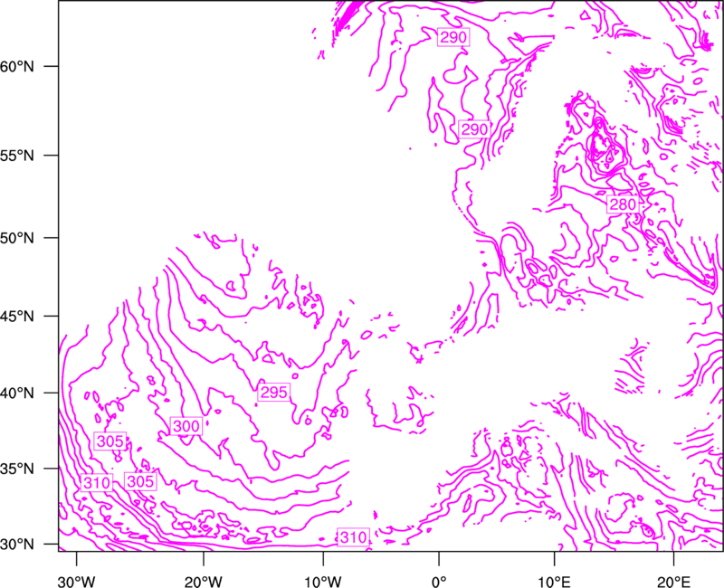The image size is (724, 588).
Task: Select the 310 label at the bottom edge
Action: pyautogui.click(x=353, y=536)
